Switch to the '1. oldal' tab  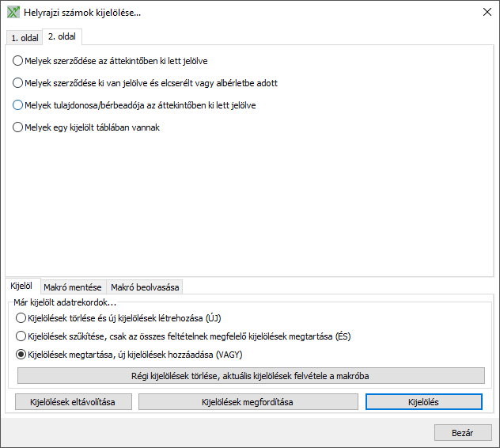[25, 38]
